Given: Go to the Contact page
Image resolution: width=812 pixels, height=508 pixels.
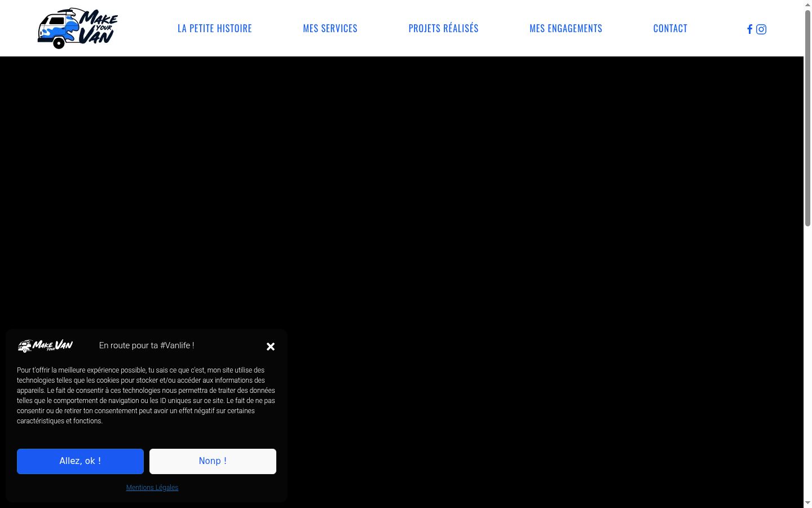Looking at the screenshot, I should pyautogui.click(x=670, y=28).
